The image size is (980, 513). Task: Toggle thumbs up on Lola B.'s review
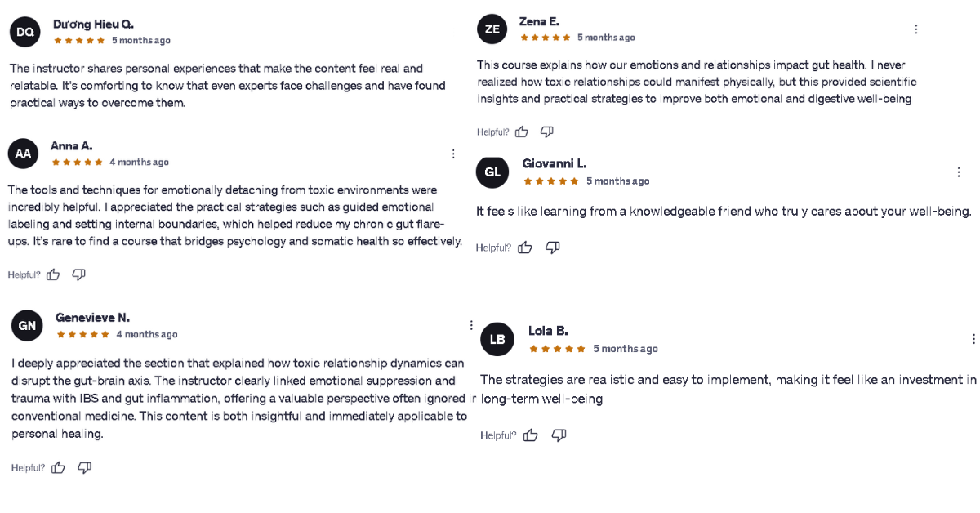coord(531,435)
